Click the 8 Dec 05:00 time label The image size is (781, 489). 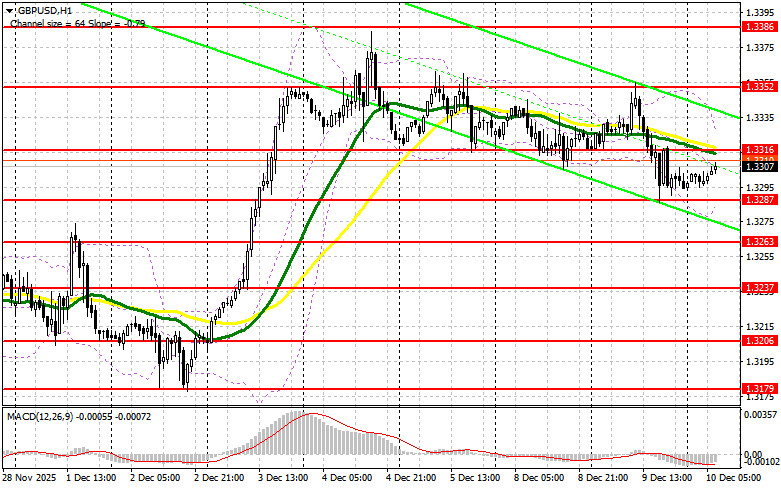[x=539, y=478]
